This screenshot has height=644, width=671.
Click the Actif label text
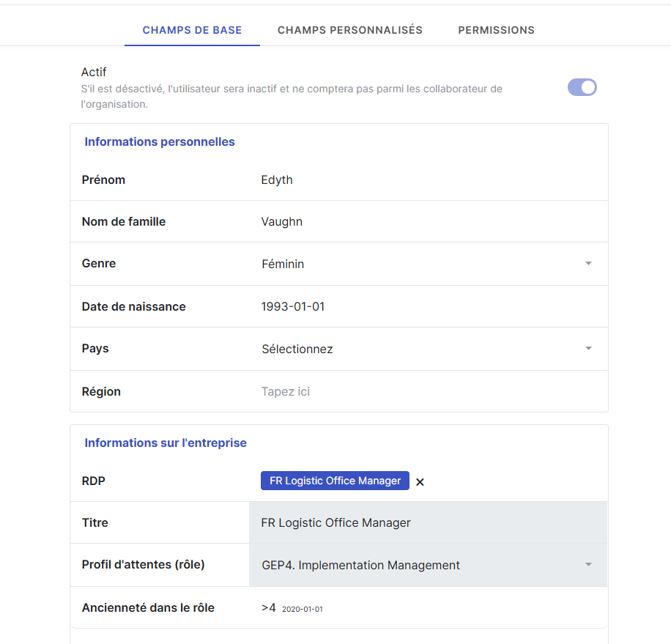coord(94,73)
